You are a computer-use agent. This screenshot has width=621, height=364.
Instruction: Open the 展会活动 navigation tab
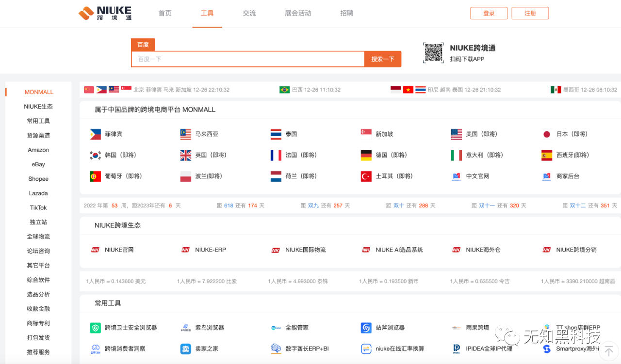(x=298, y=13)
